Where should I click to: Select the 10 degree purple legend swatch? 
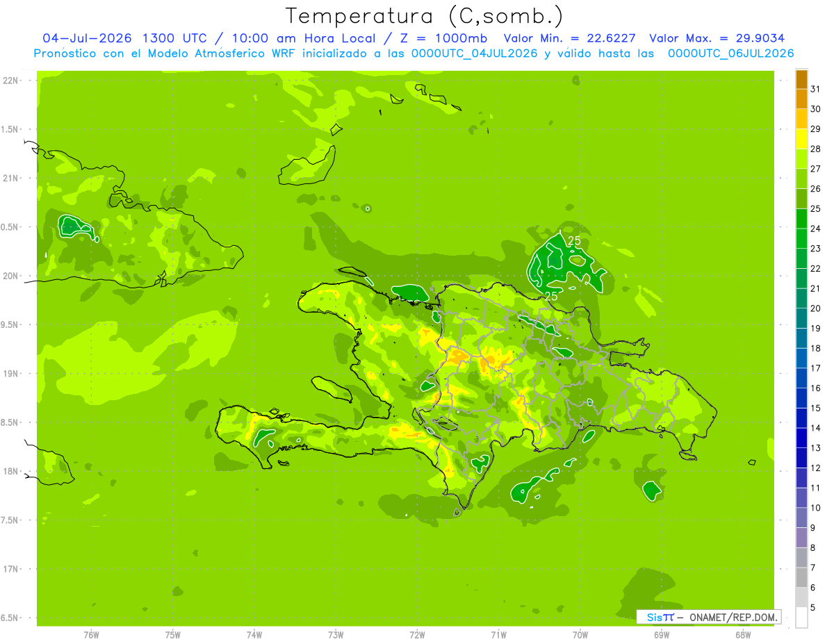pos(801,498)
